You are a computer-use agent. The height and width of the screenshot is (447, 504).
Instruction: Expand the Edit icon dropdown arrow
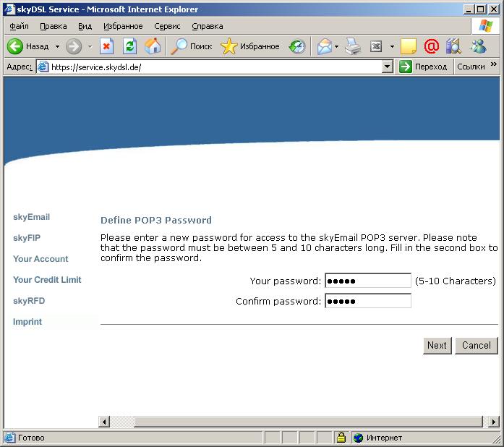pos(392,46)
